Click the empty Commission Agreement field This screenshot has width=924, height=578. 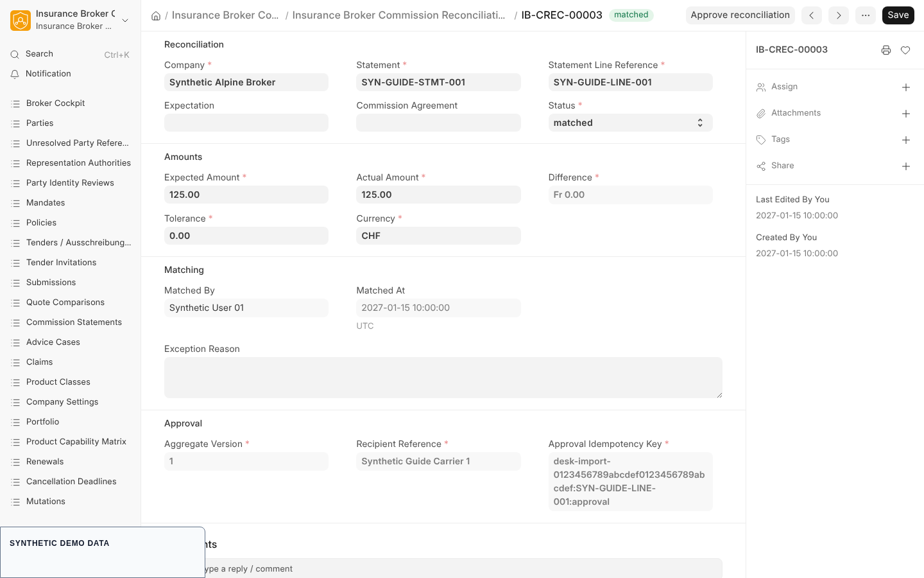coord(438,123)
